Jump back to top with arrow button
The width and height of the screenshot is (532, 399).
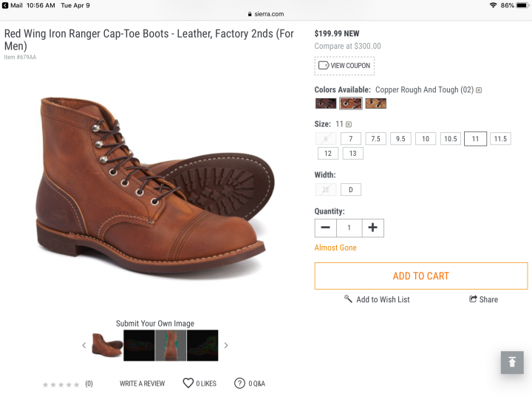(512, 362)
